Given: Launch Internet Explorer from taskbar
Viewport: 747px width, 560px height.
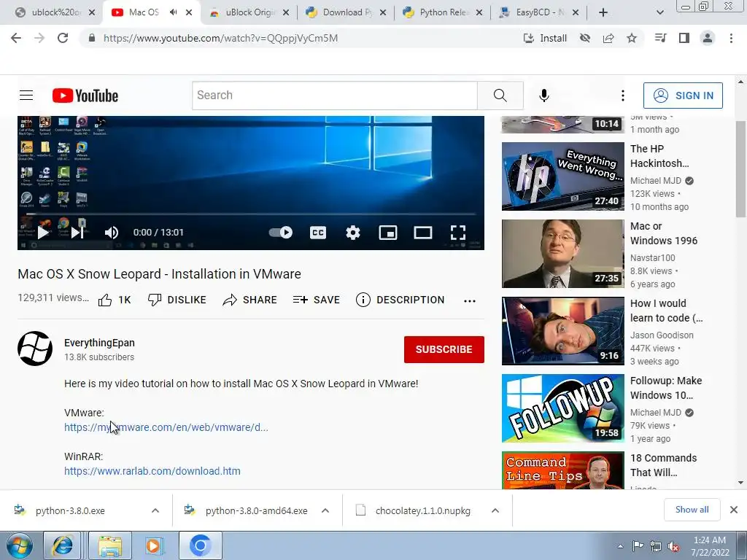Looking at the screenshot, I should pyautogui.click(x=62, y=545).
